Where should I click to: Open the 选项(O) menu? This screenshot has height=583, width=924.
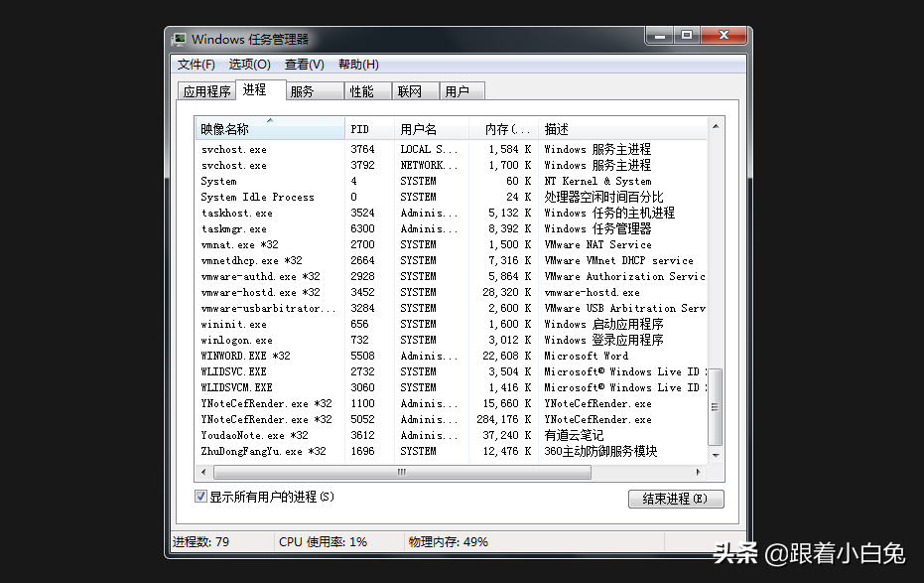click(x=249, y=65)
